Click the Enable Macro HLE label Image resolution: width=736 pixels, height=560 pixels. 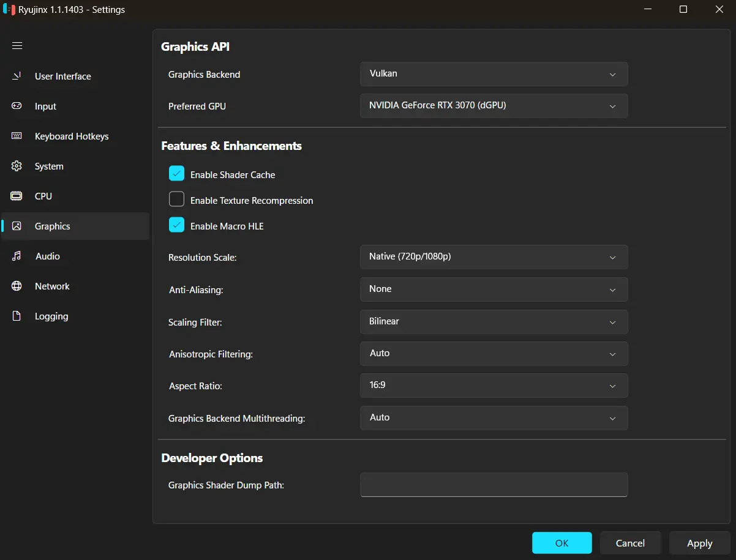coord(227,226)
